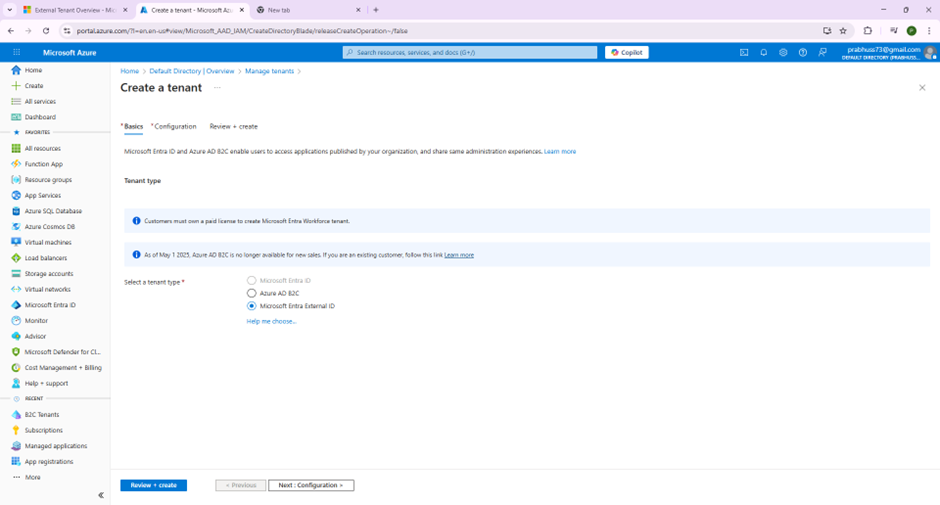Open Monitor gauge icon
This screenshot has width=940, height=505.
pyautogui.click(x=16, y=320)
